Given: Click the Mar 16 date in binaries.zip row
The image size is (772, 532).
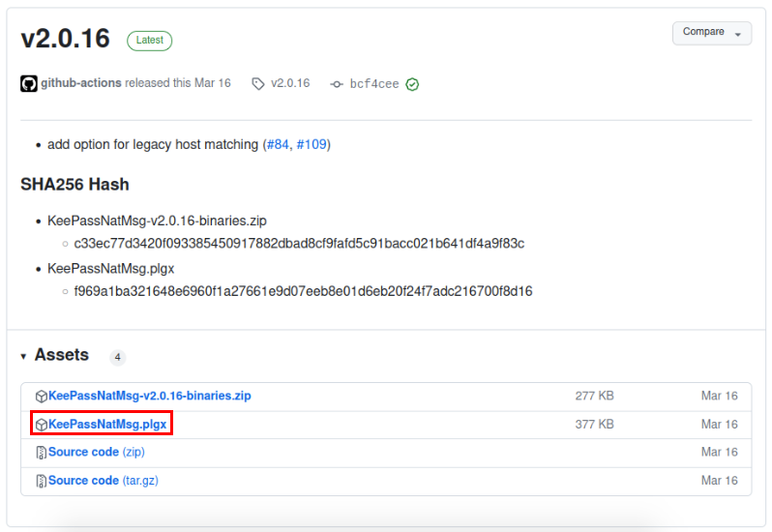Looking at the screenshot, I should pyautogui.click(x=720, y=396).
